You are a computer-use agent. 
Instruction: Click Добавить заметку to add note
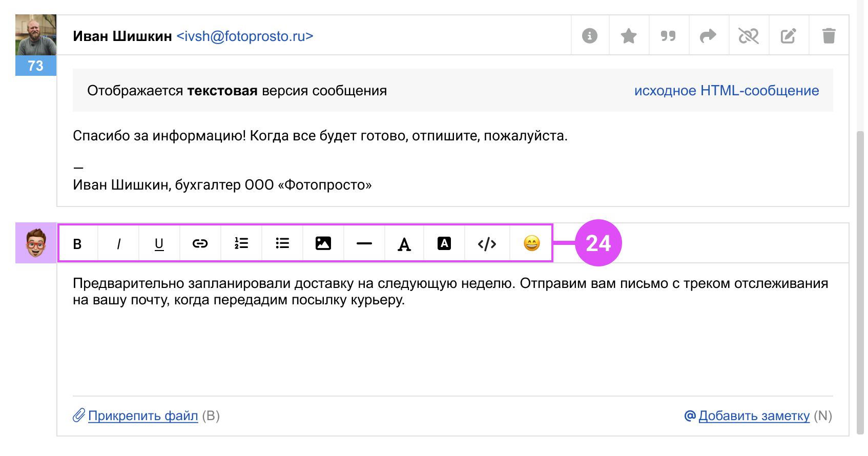[x=754, y=416]
